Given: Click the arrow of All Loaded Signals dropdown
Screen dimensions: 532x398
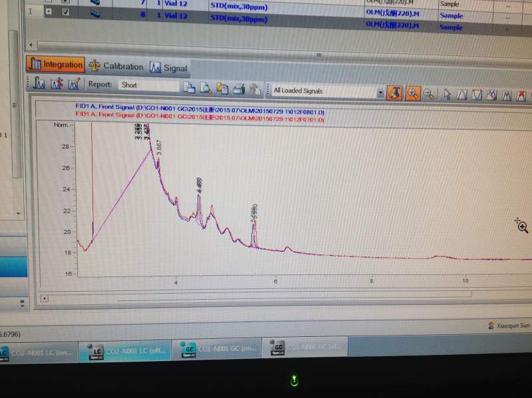Looking at the screenshot, I should [x=380, y=92].
